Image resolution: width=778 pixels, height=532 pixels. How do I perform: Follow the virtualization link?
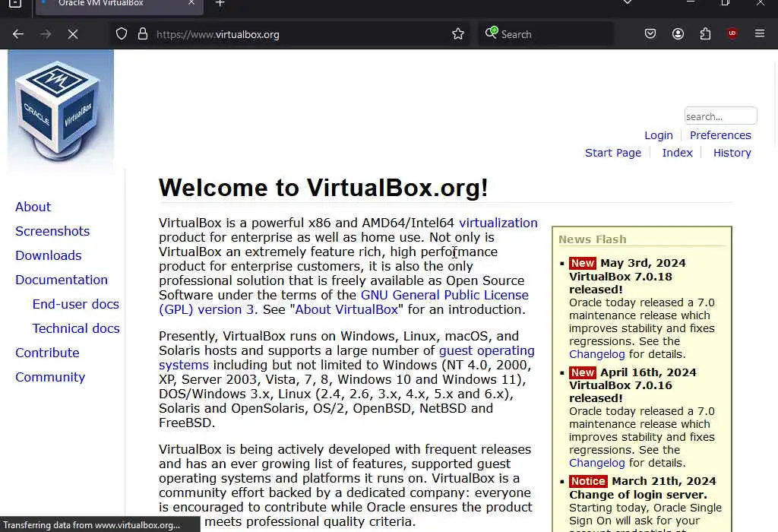pyautogui.click(x=498, y=223)
